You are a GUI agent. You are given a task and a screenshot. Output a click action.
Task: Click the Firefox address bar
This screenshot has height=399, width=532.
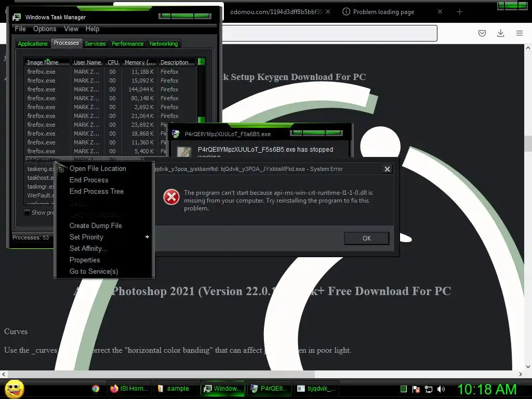point(329,33)
